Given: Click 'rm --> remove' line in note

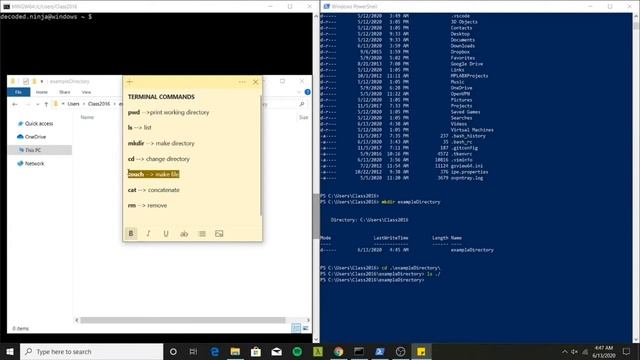Looking at the screenshot, I should (147, 206).
